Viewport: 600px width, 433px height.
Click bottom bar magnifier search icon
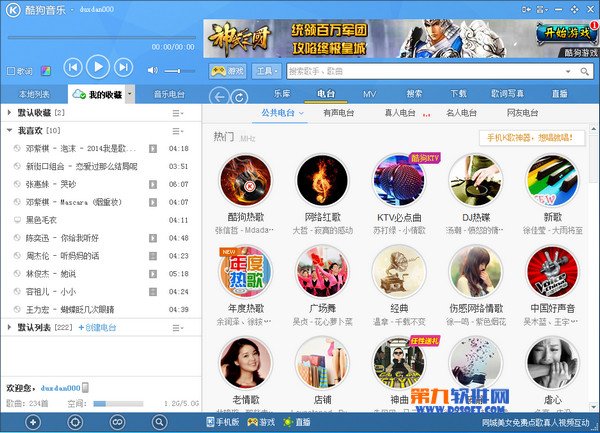159,422
